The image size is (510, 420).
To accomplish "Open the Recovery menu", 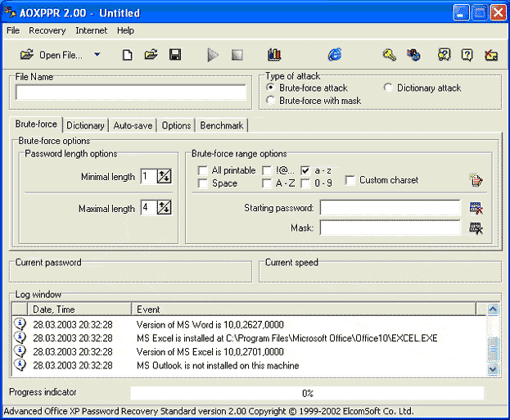I will (47, 30).
